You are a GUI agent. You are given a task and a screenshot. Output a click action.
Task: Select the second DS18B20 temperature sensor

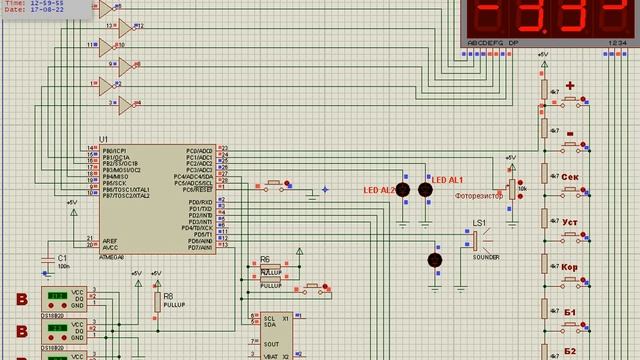[64, 331]
